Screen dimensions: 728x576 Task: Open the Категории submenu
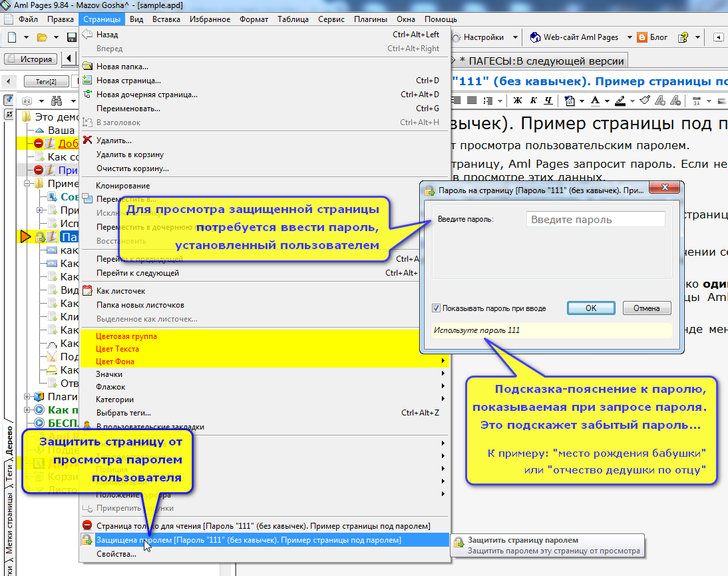(265, 399)
